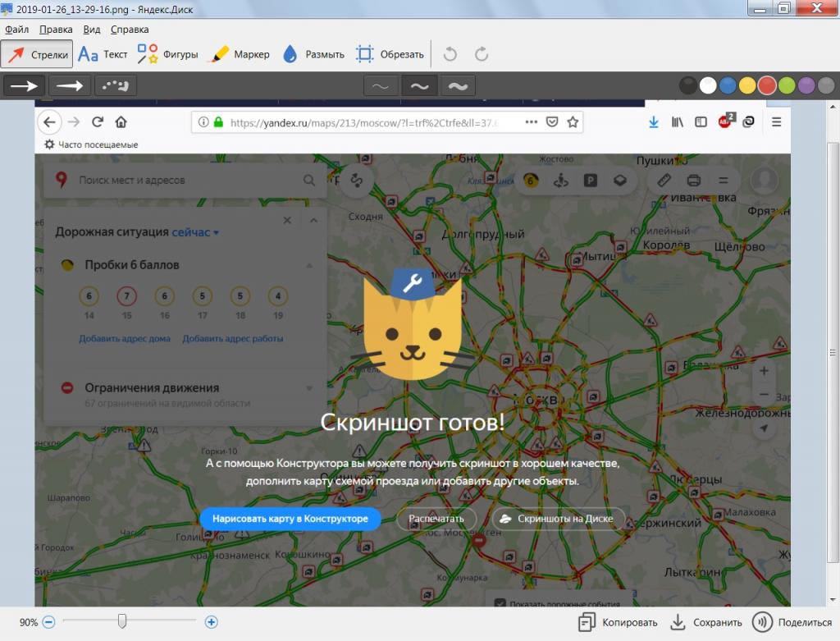Viewport: 840px width, 641px height.
Task: Pick the white color swatch
Action: pos(708,85)
